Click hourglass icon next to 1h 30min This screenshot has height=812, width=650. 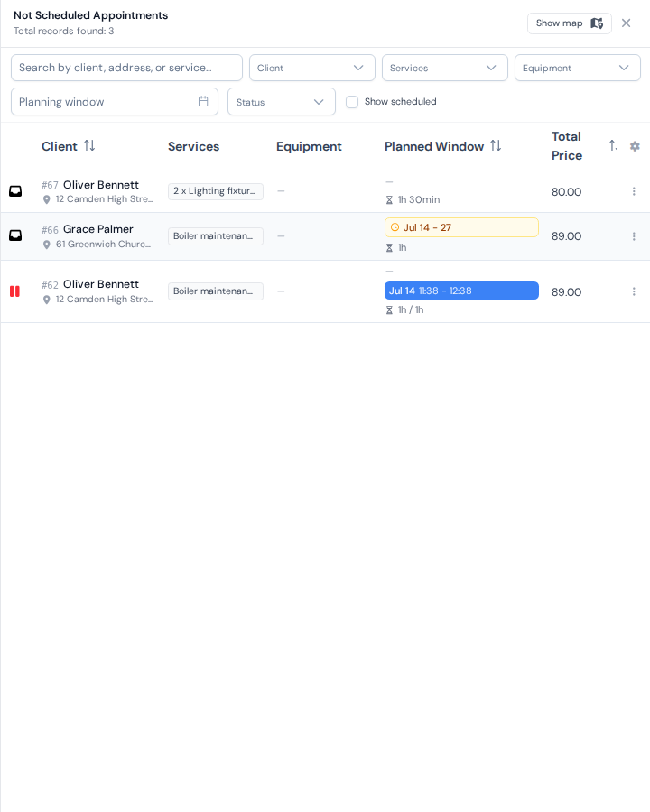click(x=389, y=200)
